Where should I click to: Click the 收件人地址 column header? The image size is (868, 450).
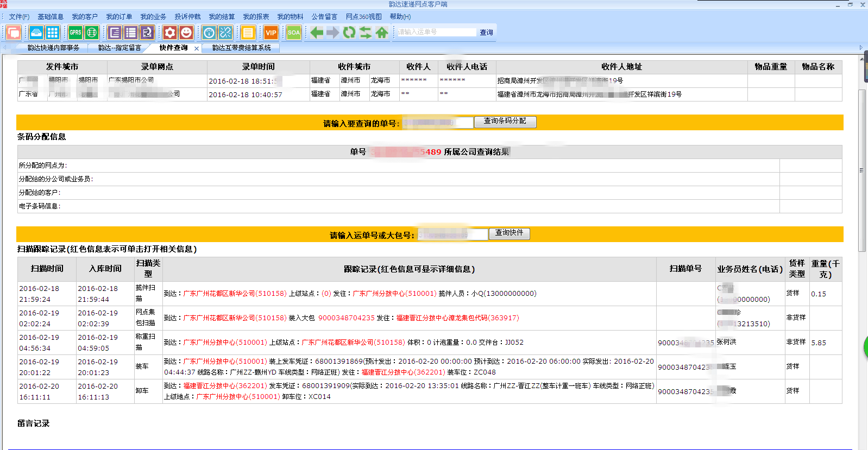(621, 67)
